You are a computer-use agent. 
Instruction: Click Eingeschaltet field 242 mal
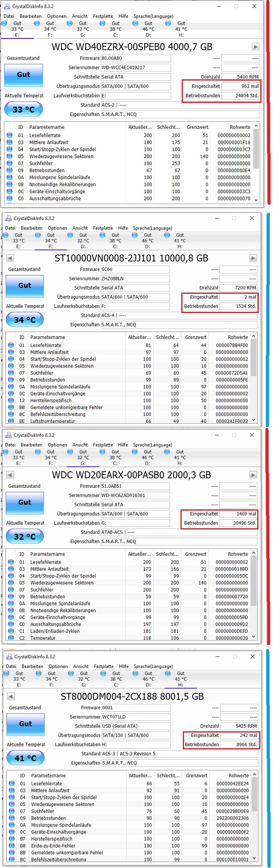coord(239,735)
